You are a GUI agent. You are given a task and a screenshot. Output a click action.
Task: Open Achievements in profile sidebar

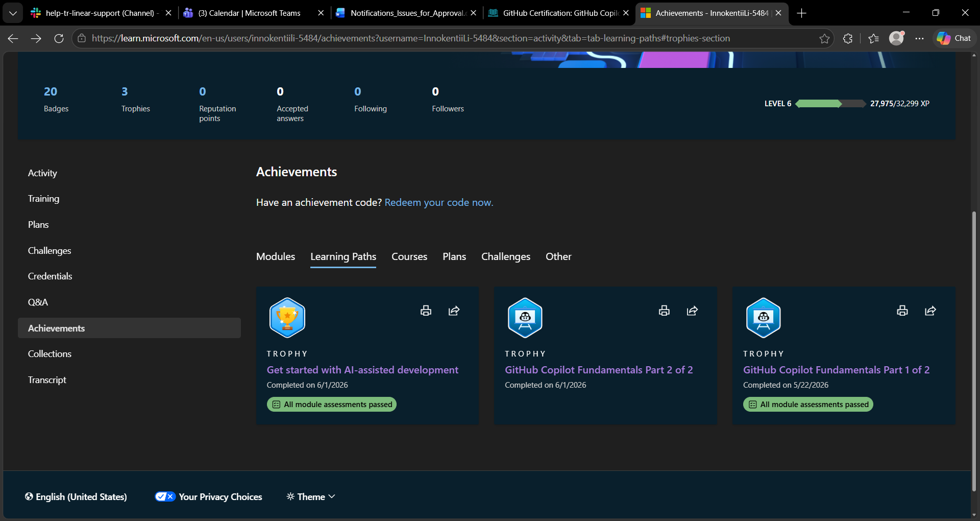pyautogui.click(x=129, y=328)
